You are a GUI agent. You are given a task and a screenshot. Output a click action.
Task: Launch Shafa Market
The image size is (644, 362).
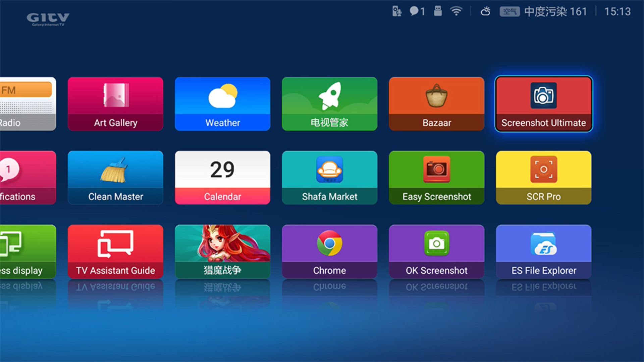point(329,177)
